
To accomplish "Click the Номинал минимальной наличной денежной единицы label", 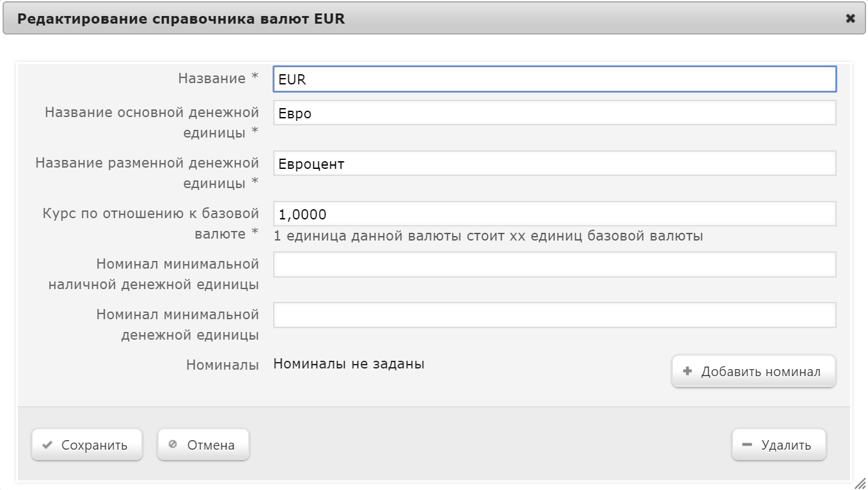I will coord(154,274).
